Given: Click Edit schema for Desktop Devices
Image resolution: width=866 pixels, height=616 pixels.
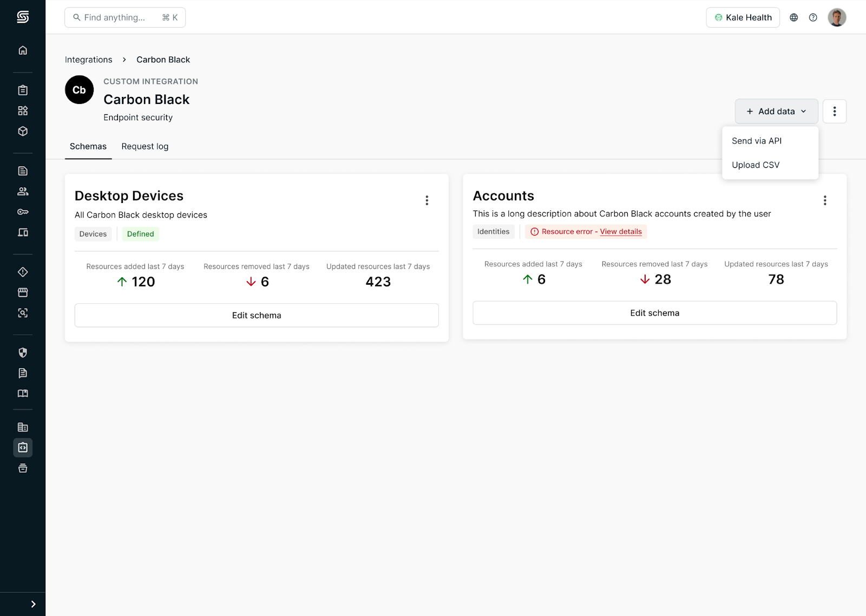Looking at the screenshot, I should click(x=257, y=316).
